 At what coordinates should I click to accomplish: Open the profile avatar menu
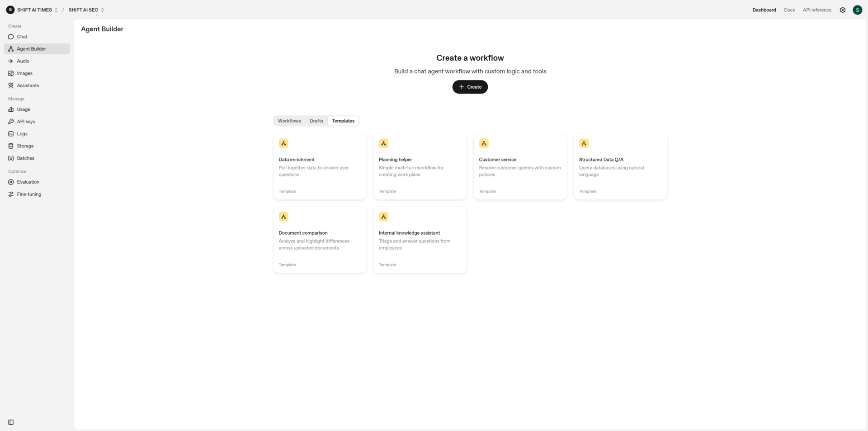(858, 9)
